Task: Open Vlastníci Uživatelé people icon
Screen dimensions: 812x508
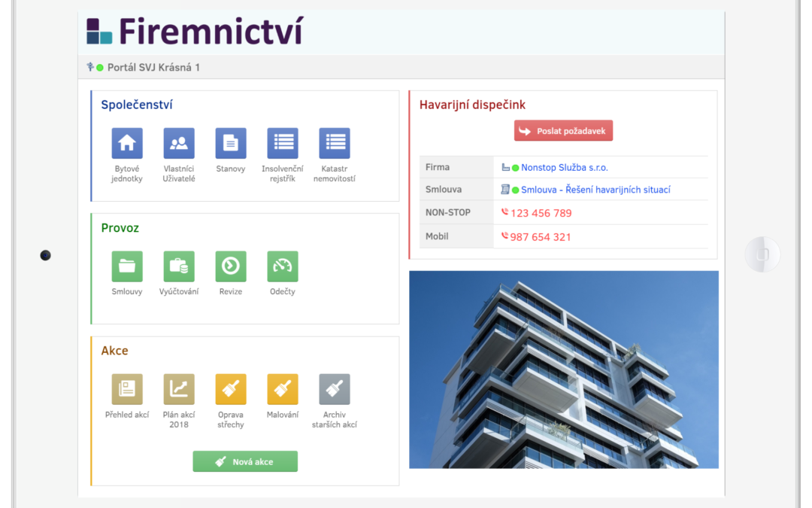Action: (179, 143)
